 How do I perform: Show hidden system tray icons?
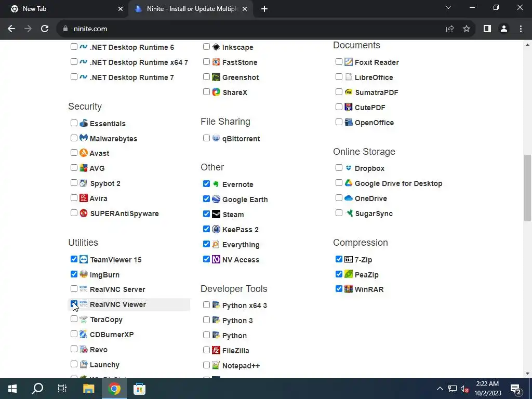click(440, 389)
